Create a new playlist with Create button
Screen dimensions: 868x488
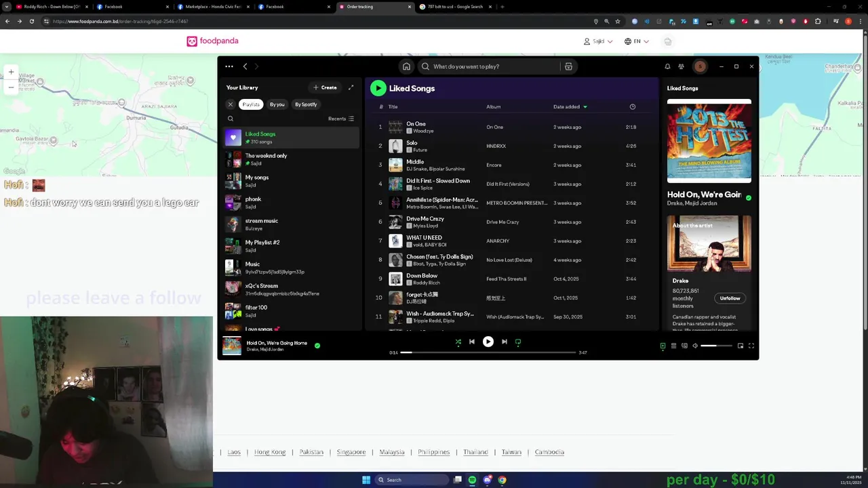click(x=325, y=87)
